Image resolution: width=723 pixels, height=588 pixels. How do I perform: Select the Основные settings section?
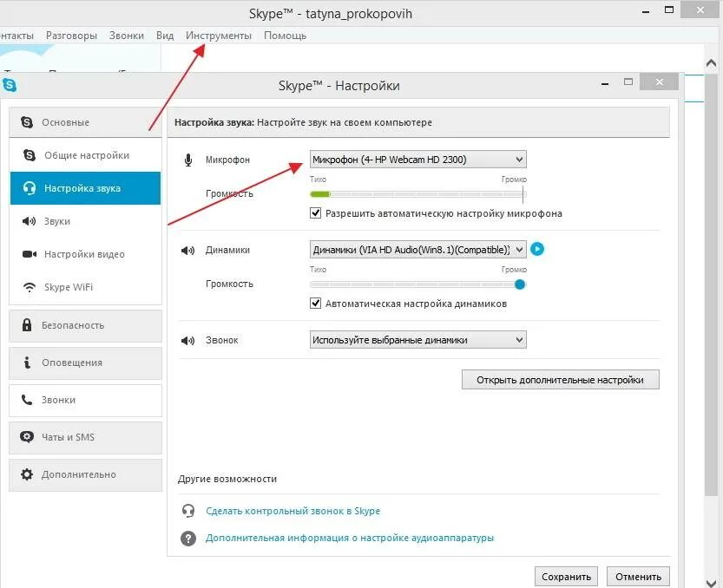tap(85, 122)
